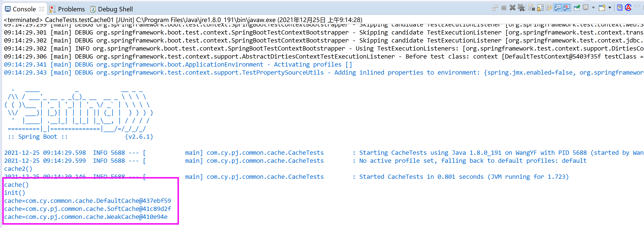Remove the terminated launch from console
The width and height of the screenshot is (644, 228).
513,8
